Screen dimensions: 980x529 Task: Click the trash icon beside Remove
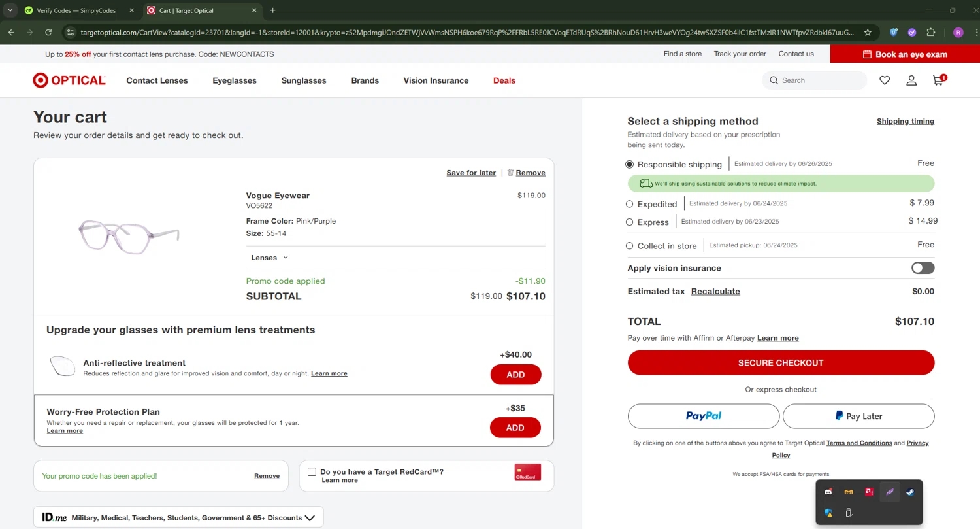510,172
